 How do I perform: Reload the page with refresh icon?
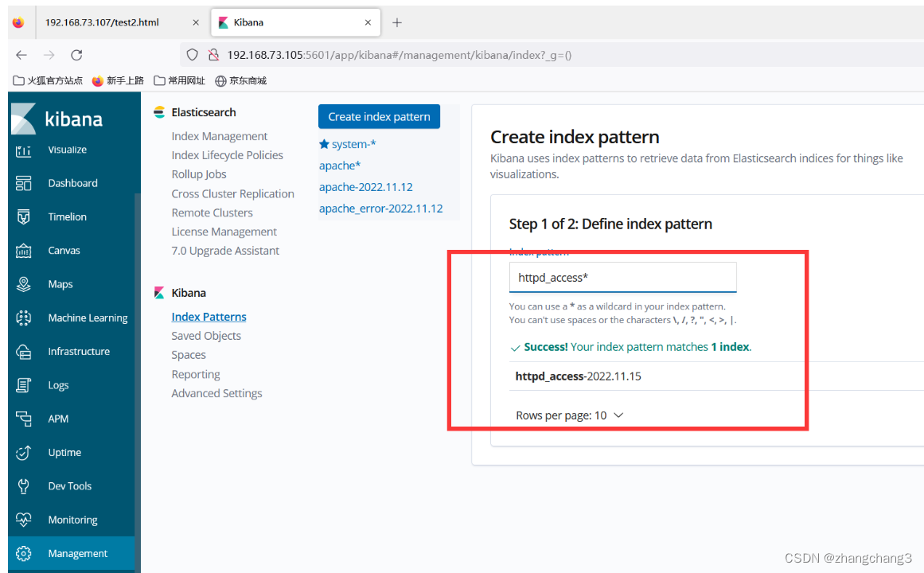coord(76,55)
